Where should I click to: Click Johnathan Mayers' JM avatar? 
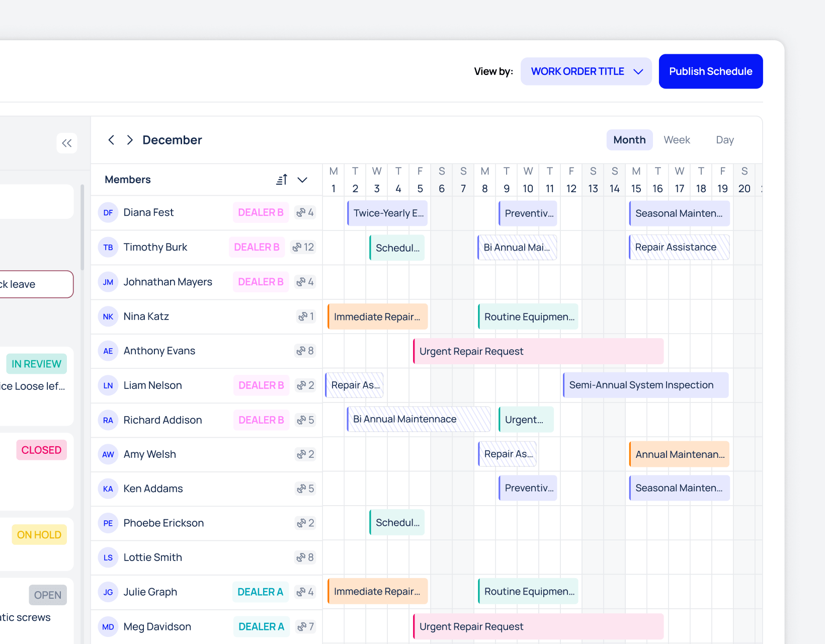pos(108,282)
